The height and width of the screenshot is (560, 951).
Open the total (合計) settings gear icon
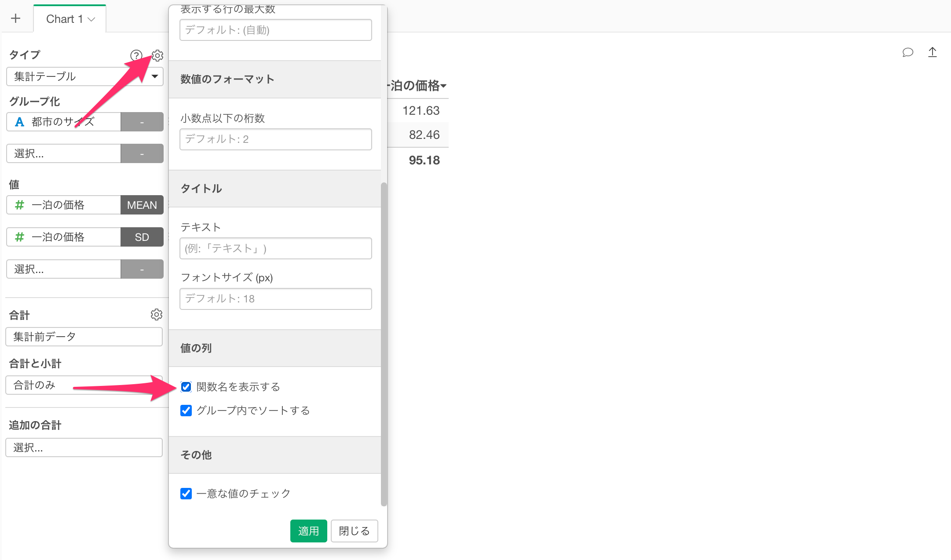[x=156, y=315]
